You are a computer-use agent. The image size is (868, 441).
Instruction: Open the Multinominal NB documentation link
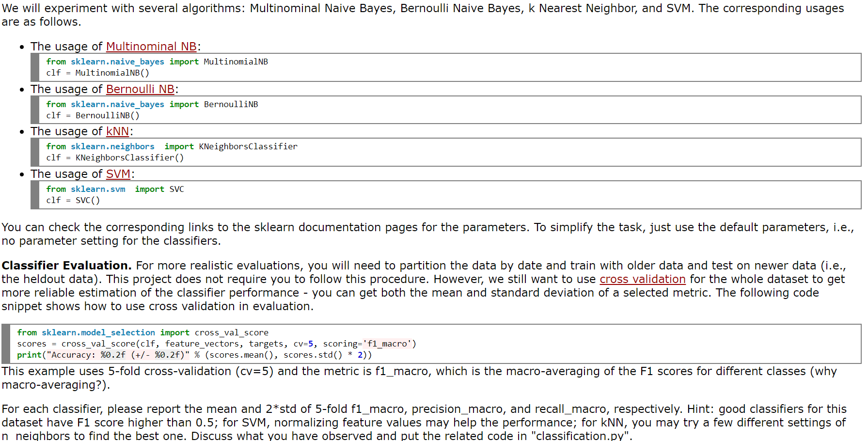pos(151,47)
